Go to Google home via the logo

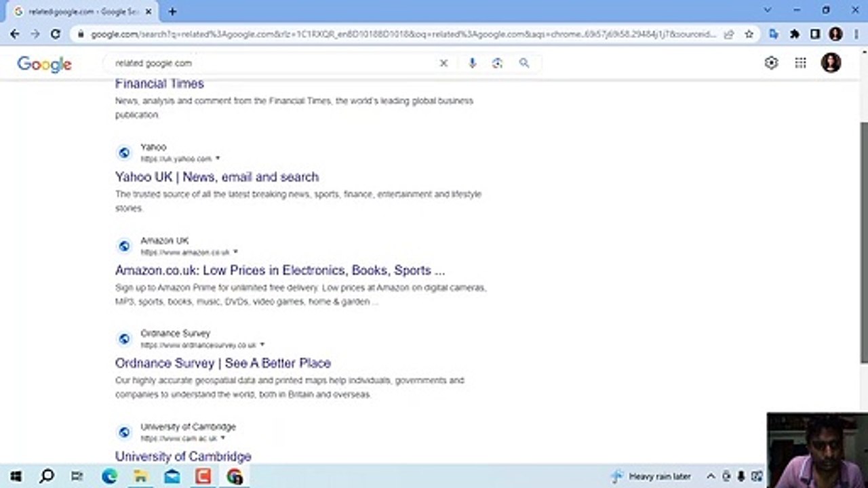pos(44,64)
